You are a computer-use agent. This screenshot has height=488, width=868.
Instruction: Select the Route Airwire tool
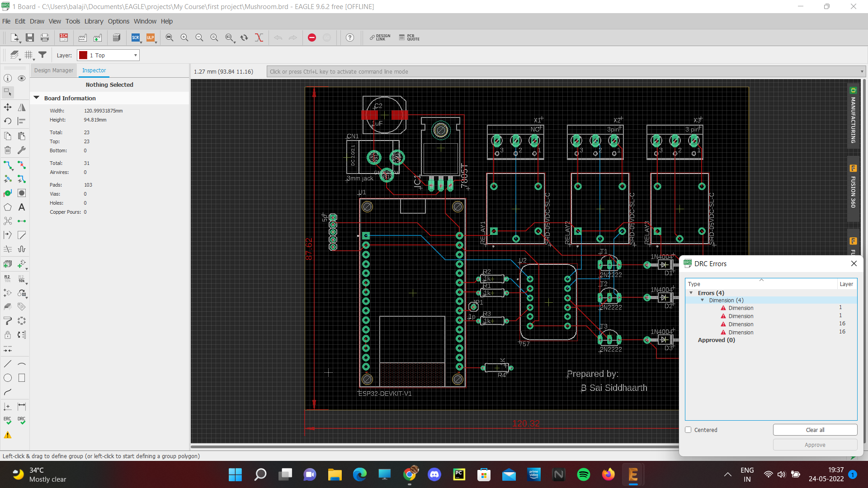[x=8, y=165]
